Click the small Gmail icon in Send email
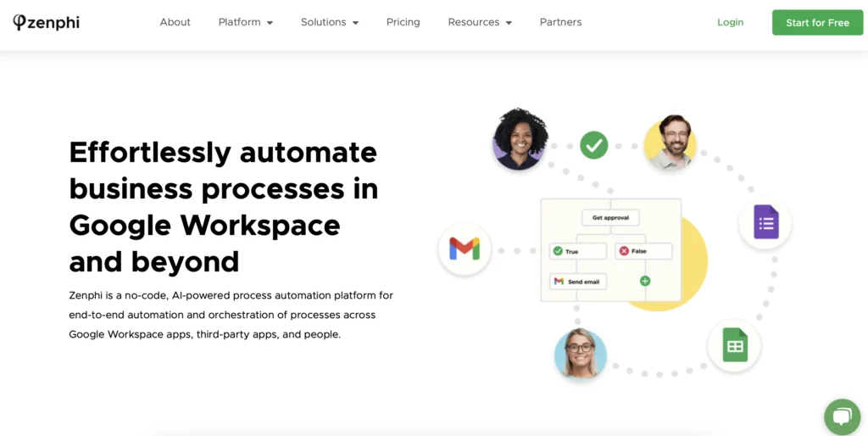 (559, 282)
